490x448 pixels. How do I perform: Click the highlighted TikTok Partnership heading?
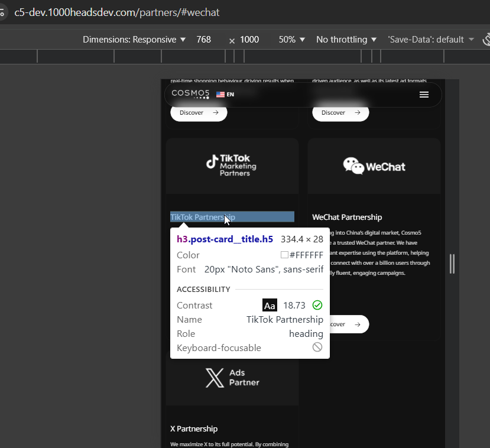tap(232, 217)
